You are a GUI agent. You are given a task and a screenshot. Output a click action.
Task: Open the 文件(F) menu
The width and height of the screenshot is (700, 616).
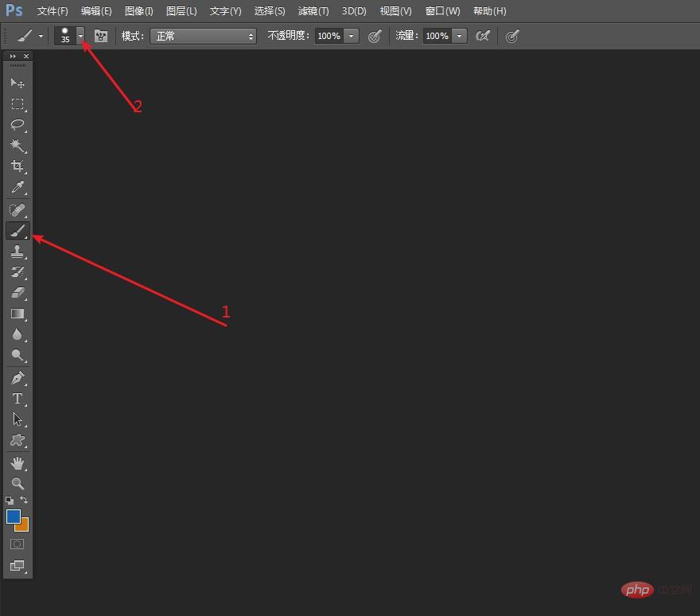point(52,11)
